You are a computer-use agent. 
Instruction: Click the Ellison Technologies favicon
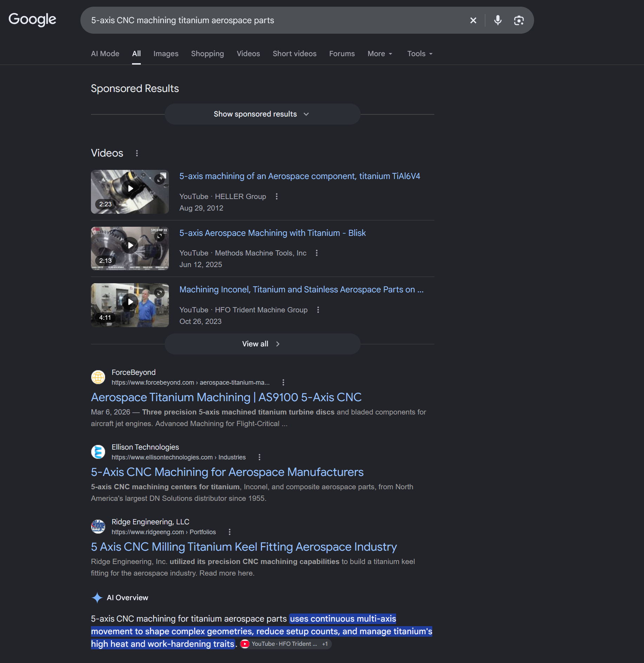98,452
